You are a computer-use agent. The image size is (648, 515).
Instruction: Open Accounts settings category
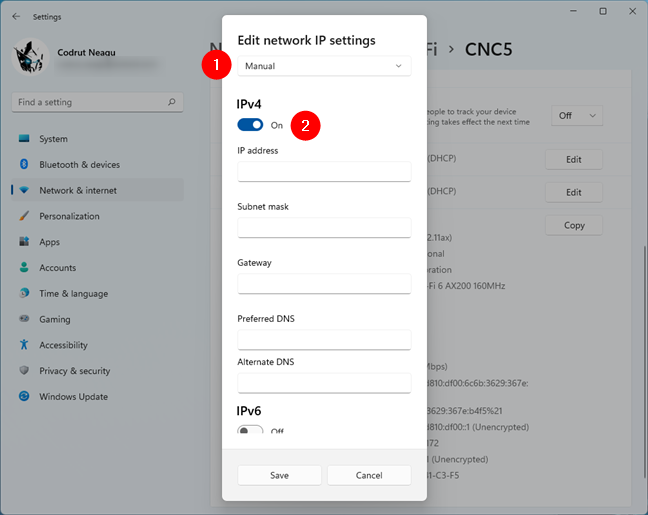pyautogui.click(x=98, y=267)
